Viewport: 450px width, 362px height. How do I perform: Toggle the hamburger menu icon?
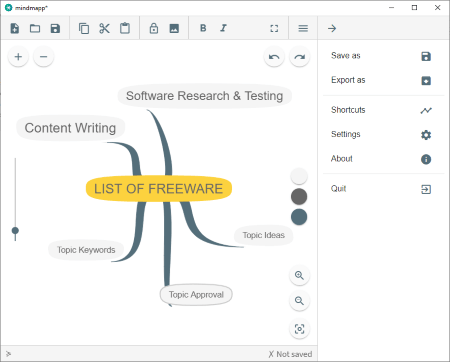click(303, 28)
